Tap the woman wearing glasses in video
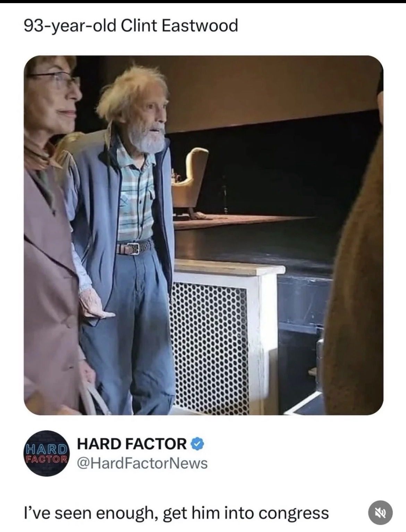 tap(52, 226)
